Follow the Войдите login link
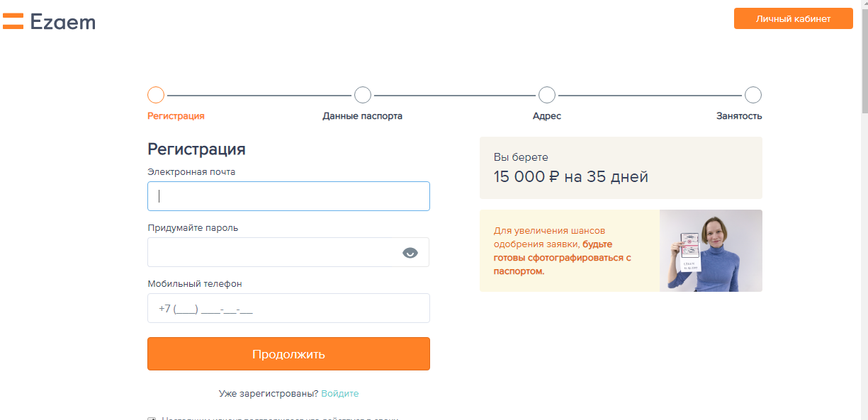Screen dimensions: 868x420 340,393
